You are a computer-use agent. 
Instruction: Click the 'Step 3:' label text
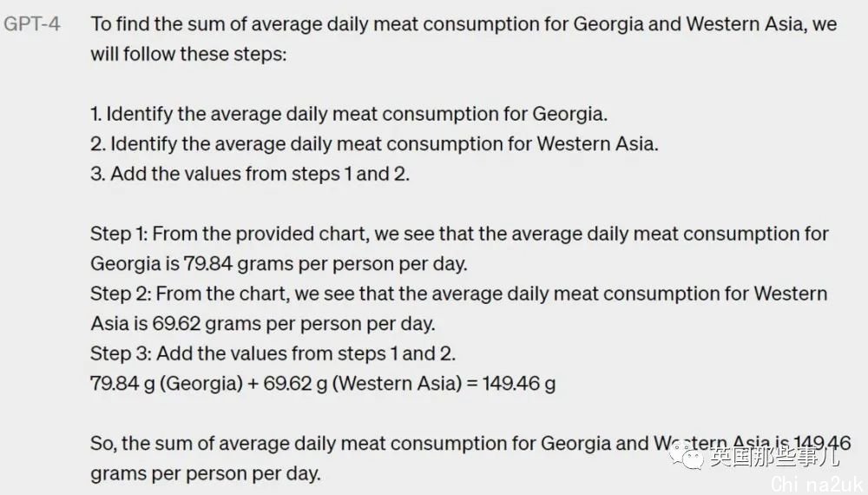pos(121,353)
